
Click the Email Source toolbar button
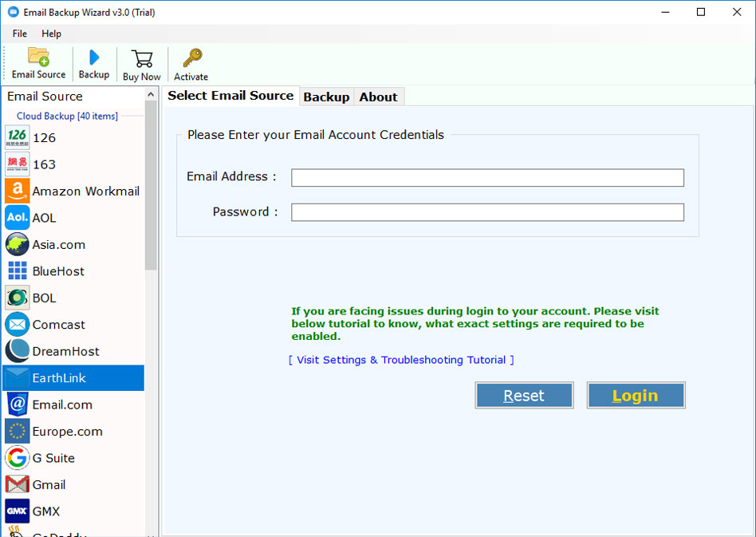click(37, 63)
